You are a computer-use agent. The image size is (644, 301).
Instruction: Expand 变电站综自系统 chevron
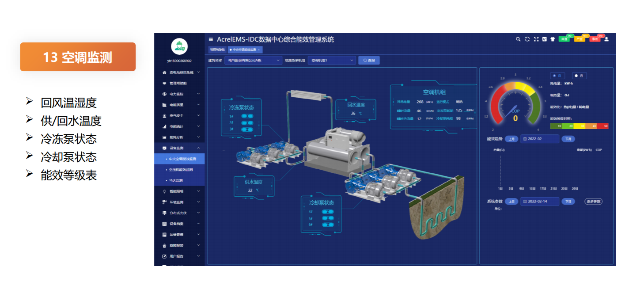198,72
